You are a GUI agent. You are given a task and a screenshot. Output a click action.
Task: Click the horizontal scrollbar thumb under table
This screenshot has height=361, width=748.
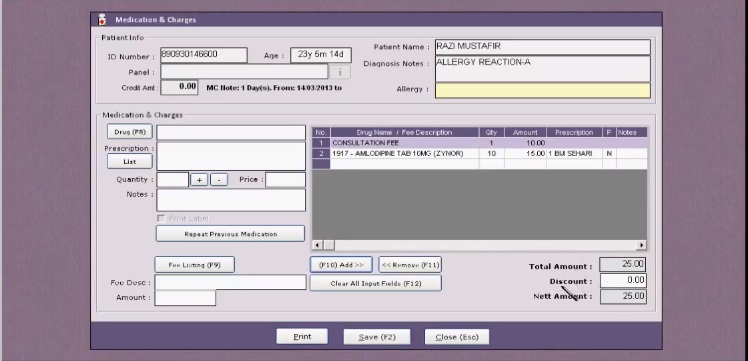329,245
